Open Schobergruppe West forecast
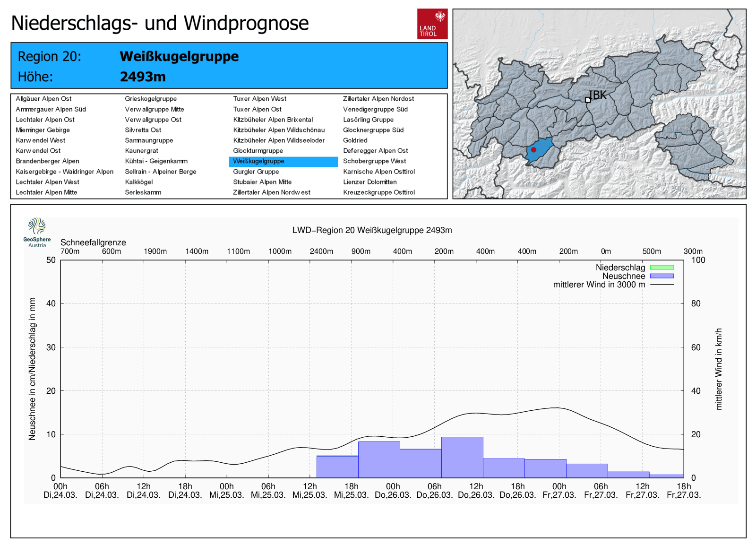 [x=375, y=161]
